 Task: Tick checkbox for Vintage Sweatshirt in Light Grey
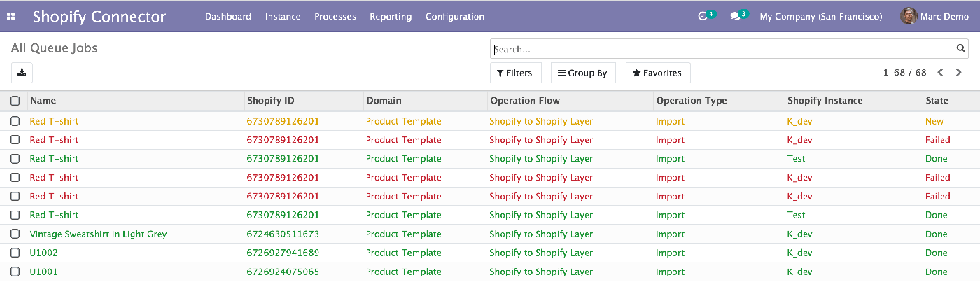click(15, 234)
